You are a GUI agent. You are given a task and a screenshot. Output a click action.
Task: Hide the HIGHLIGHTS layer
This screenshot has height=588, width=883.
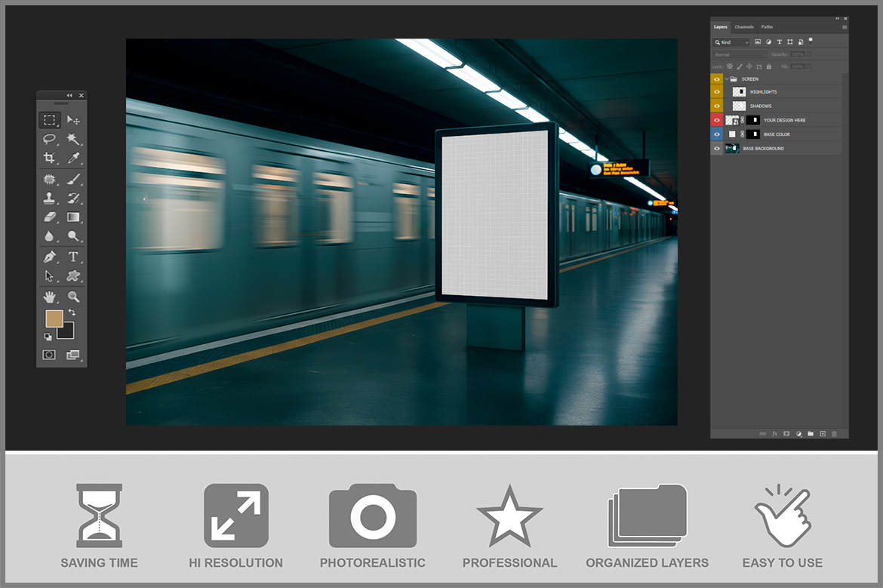[x=716, y=92]
